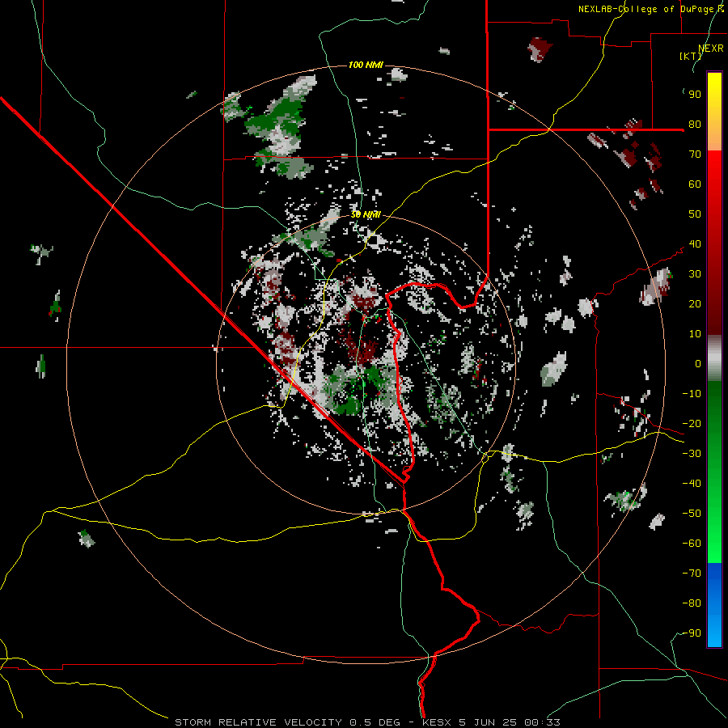The width and height of the screenshot is (728, 728).
Task: Click the "-30" value on velocity scale
Action: [692, 454]
